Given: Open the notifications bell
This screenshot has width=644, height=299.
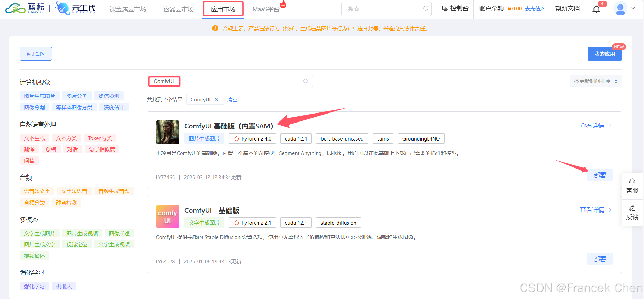Looking at the screenshot, I should coord(596,9).
